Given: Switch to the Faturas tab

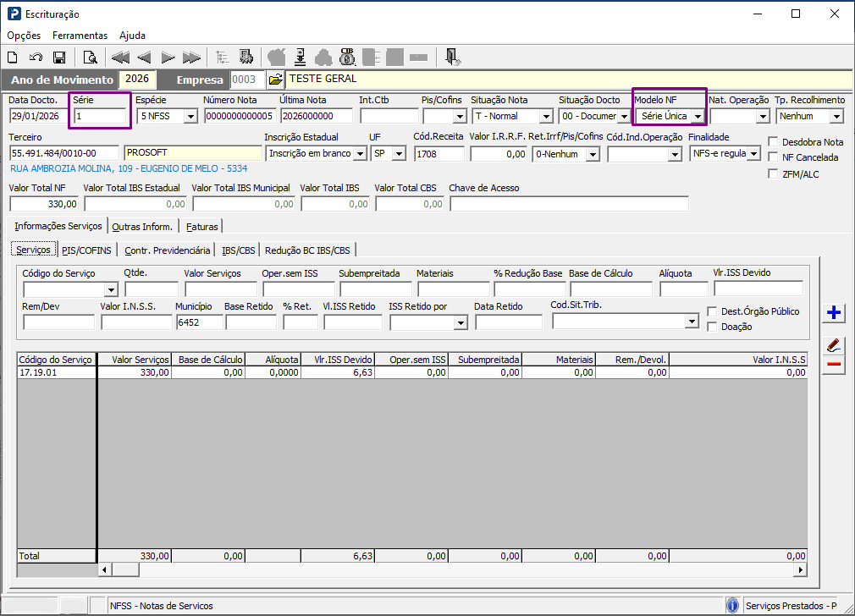Looking at the screenshot, I should [201, 226].
